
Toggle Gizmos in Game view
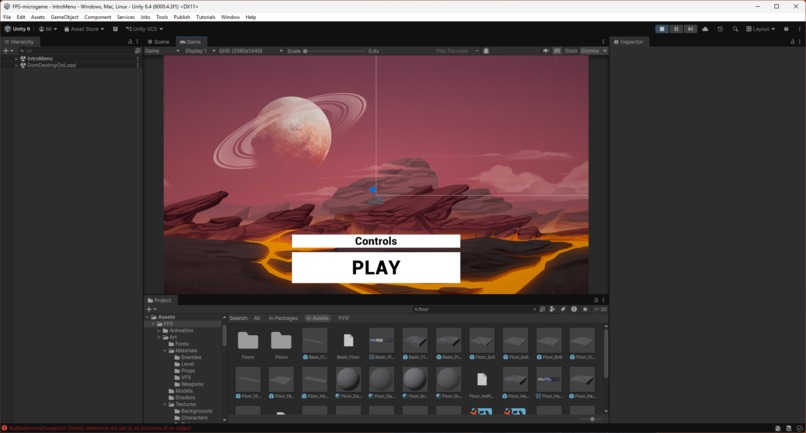point(590,51)
